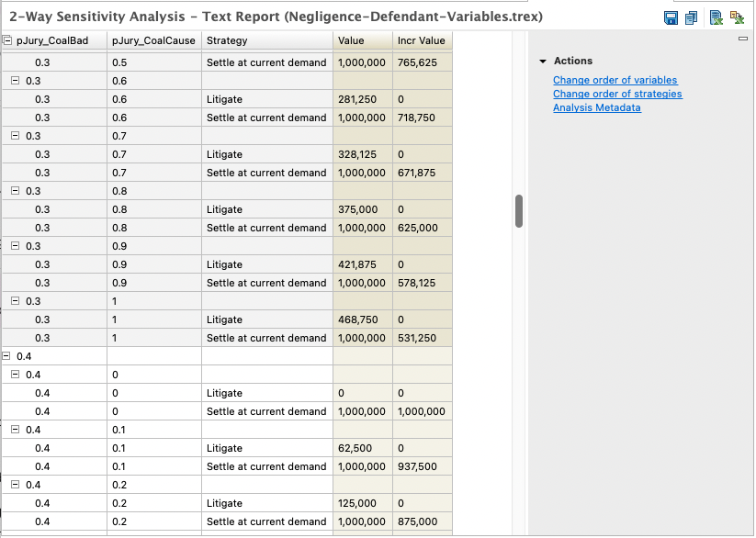Select the Incr Value 765,625 cell
This screenshot has width=756, height=538.
tap(423, 62)
